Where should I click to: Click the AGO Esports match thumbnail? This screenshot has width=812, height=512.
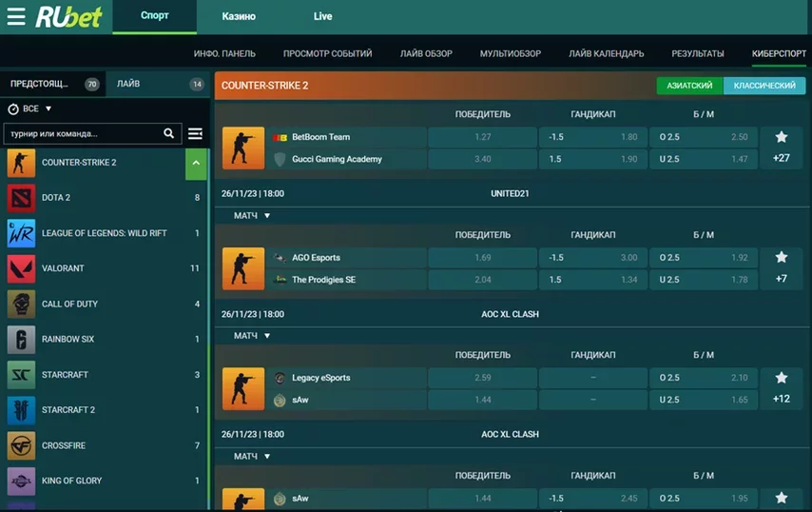(x=243, y=268)
